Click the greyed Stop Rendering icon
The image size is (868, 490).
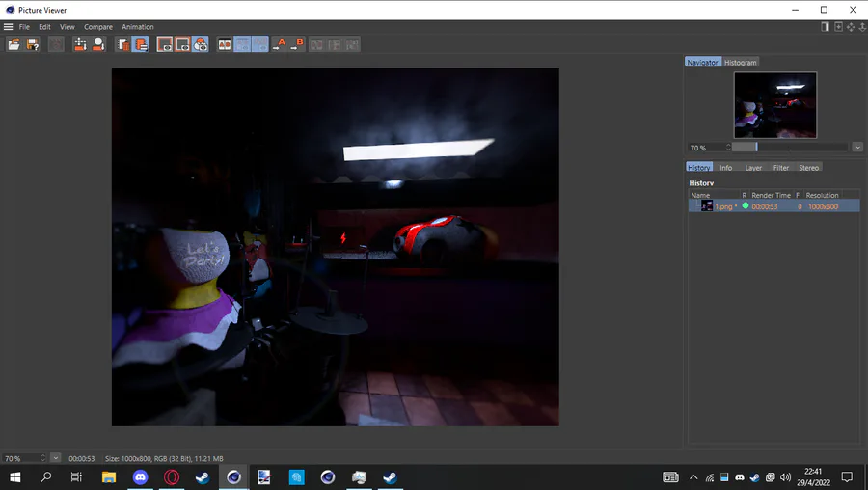click(56, 44)
